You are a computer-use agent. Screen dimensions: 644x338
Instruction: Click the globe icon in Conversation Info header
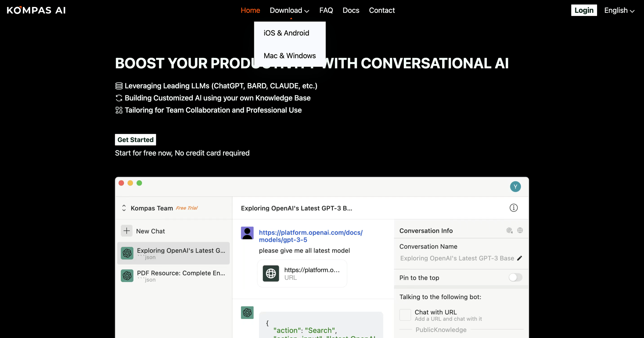tap(520, 230)
